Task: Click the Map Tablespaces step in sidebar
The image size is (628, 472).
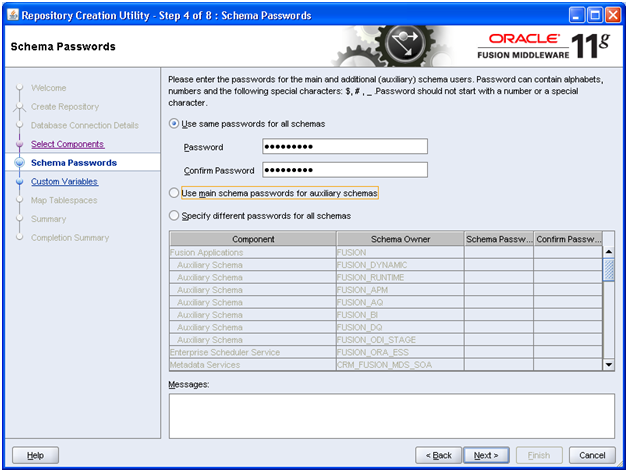Action: 64,200
